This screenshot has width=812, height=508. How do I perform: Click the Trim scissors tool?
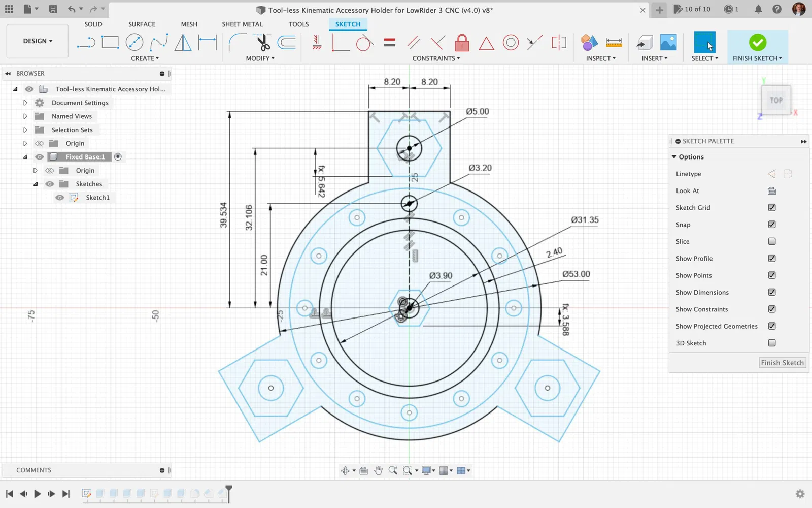pos(263,43)
